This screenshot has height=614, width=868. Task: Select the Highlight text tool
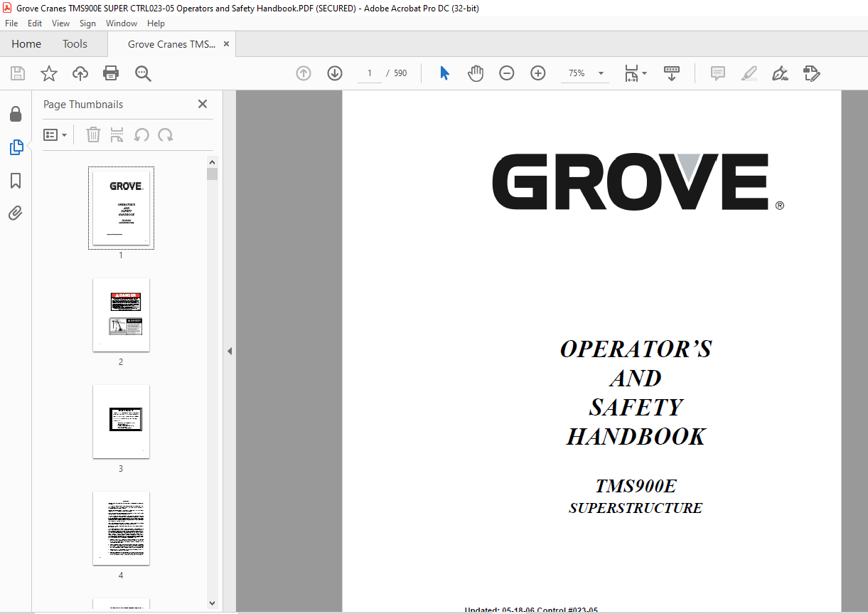pos(749,73)
